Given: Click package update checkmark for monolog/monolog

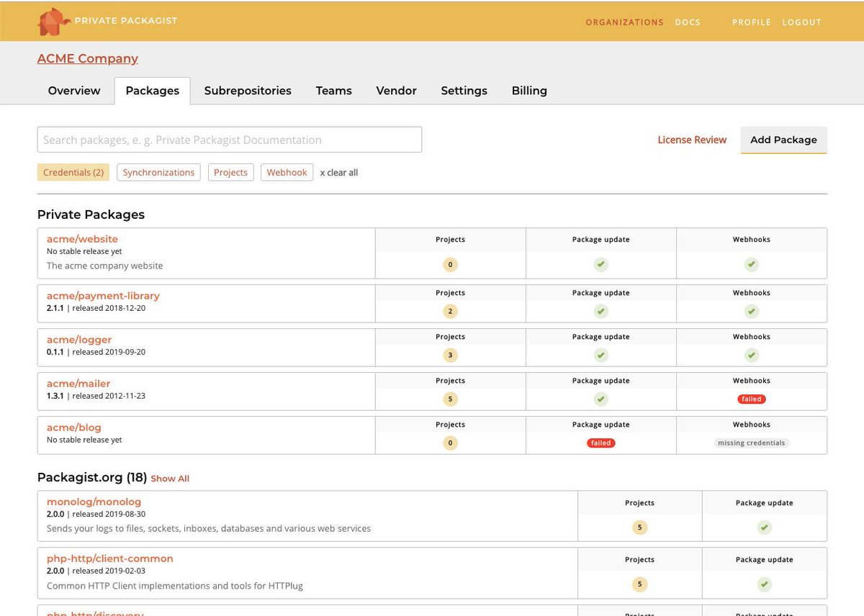Looking at the screenshot, I should point(765,527).
